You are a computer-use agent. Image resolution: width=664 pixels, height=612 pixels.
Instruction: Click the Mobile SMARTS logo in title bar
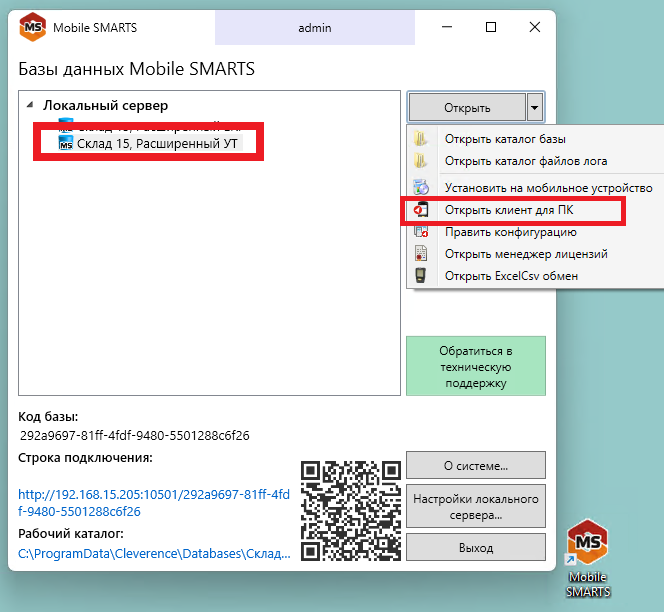pos(32,27)
